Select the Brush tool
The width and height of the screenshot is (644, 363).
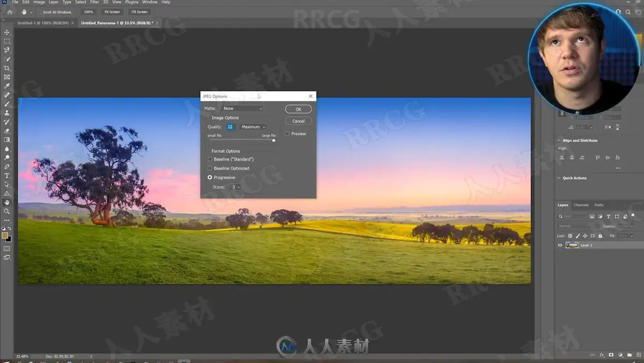[x=7, y=104]
